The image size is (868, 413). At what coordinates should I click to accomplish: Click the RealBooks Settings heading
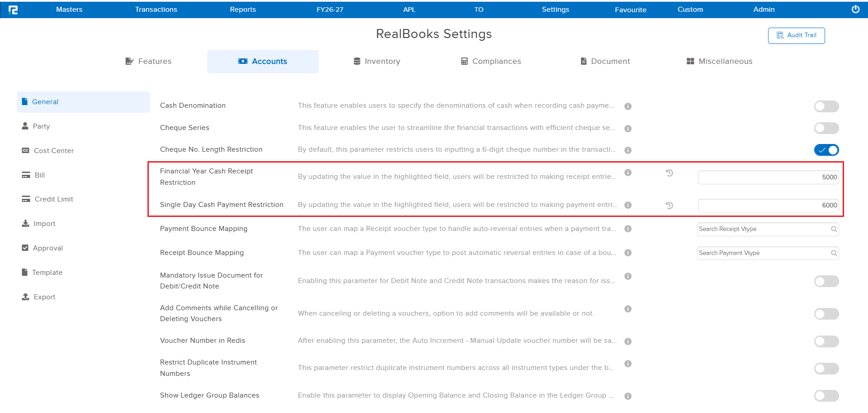pyautogui.click(x=434, y=34)
